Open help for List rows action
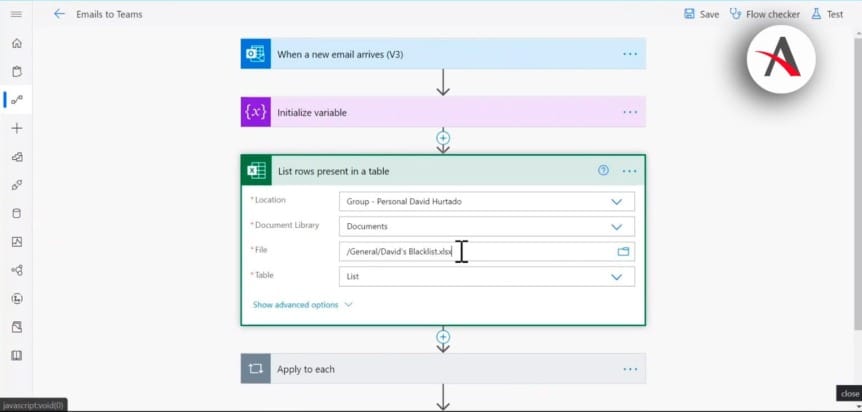The height and width of the screenshot is (412, 862). (603, 171)
